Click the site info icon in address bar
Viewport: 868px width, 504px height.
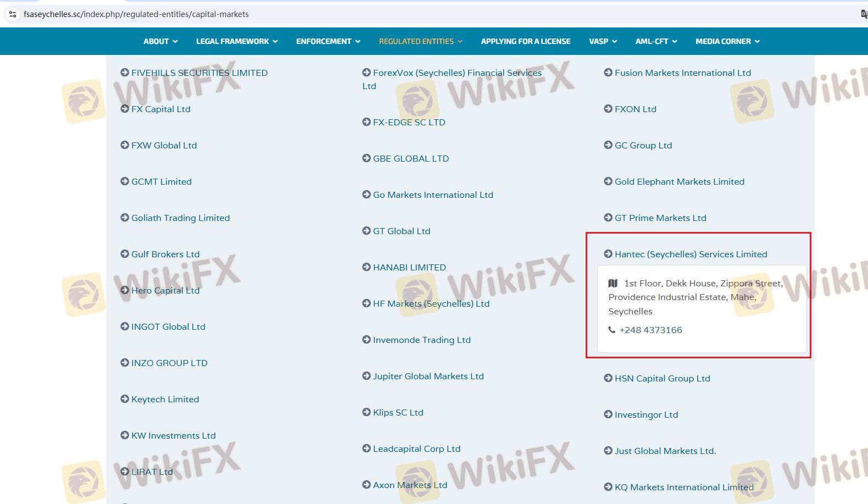pyautogui.click(x=12, y=14)
